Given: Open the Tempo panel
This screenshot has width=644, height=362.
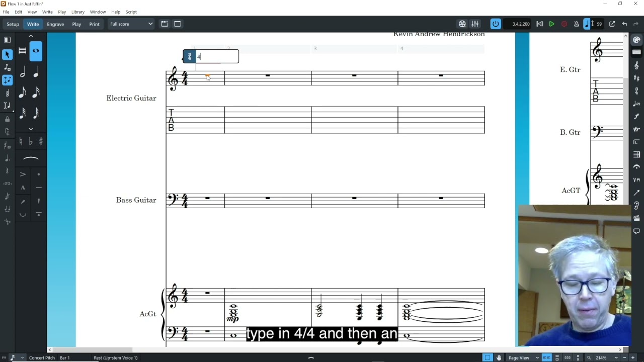Looking at the screenshot, I should (636, 104).
